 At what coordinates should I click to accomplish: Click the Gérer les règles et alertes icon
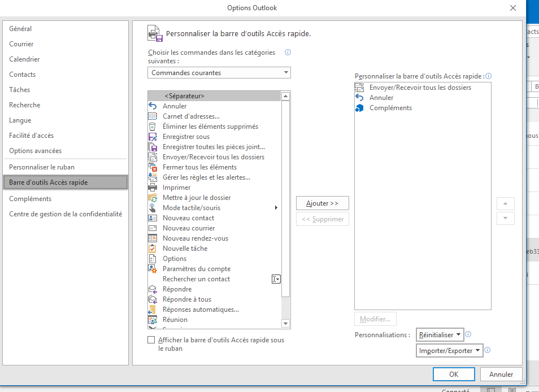(x=153, y=177)
